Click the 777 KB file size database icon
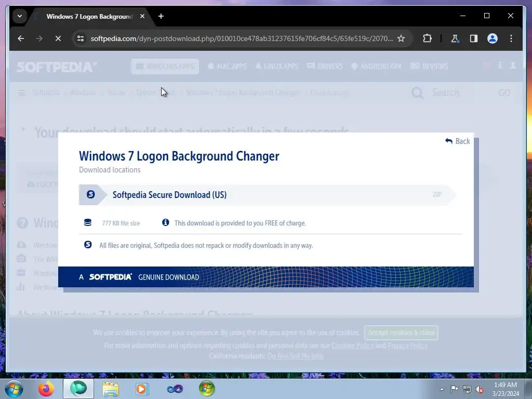The height and width of the screenshot is (399, 532). [x=87, y=222]
